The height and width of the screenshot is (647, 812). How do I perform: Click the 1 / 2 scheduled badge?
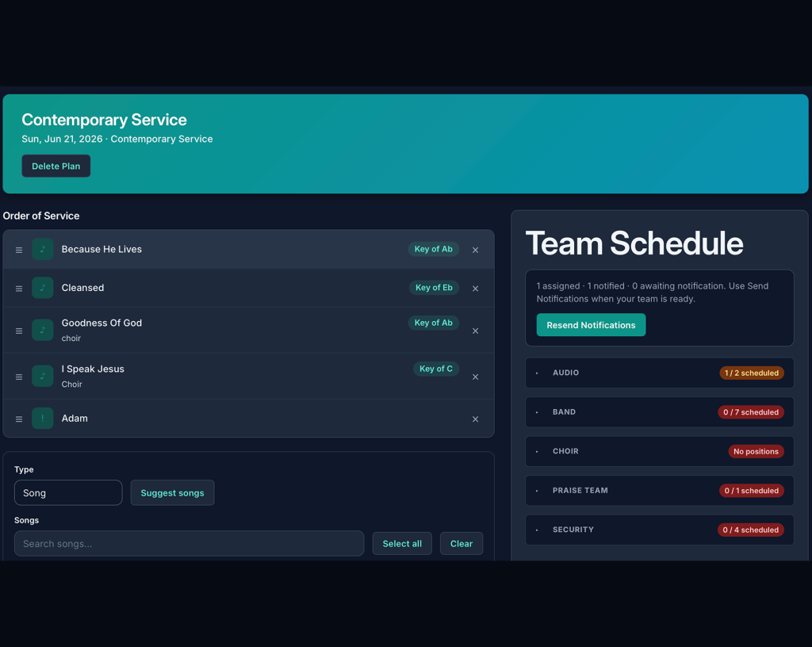click(x=752, y=373)
